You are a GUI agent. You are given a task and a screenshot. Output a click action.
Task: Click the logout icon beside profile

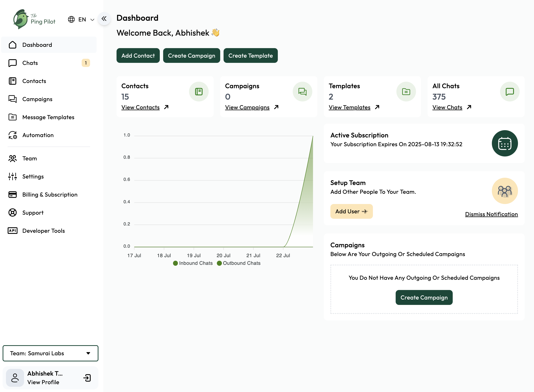click(87, 378)
